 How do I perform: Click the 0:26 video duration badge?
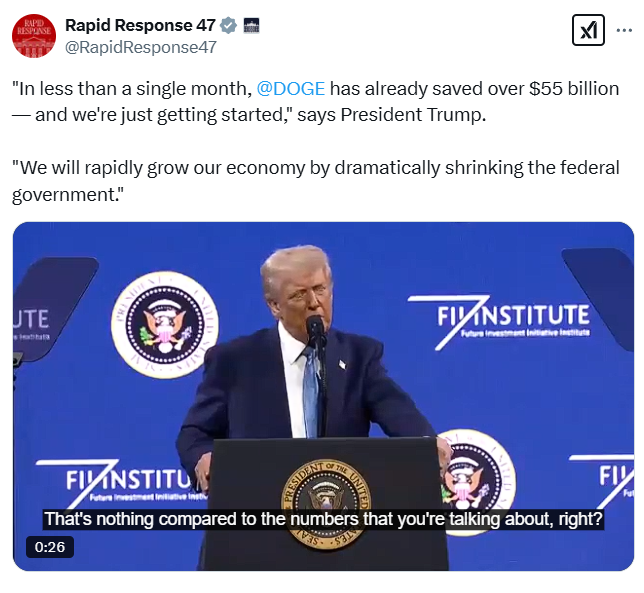pyautogui.click(x=50, y=547)
